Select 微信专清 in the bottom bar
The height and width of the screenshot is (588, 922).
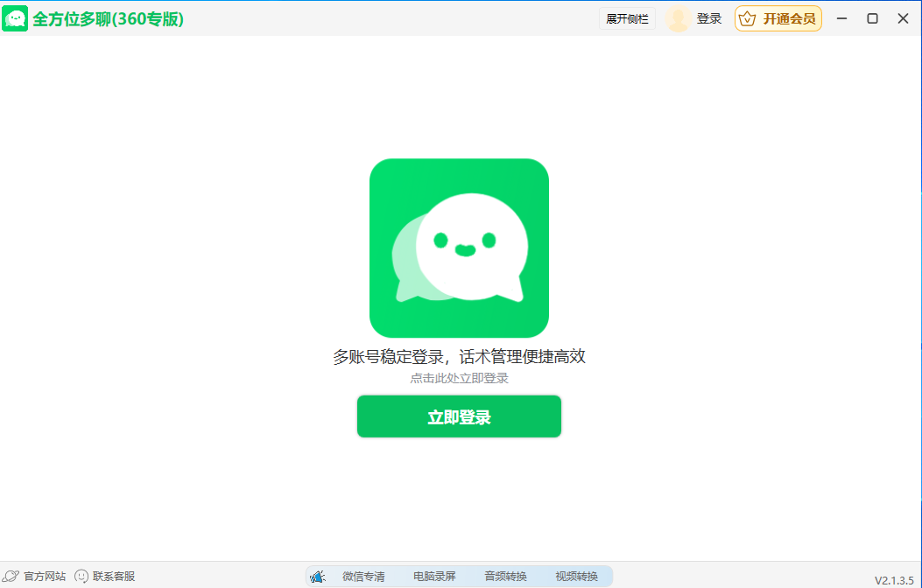(363, 576)
